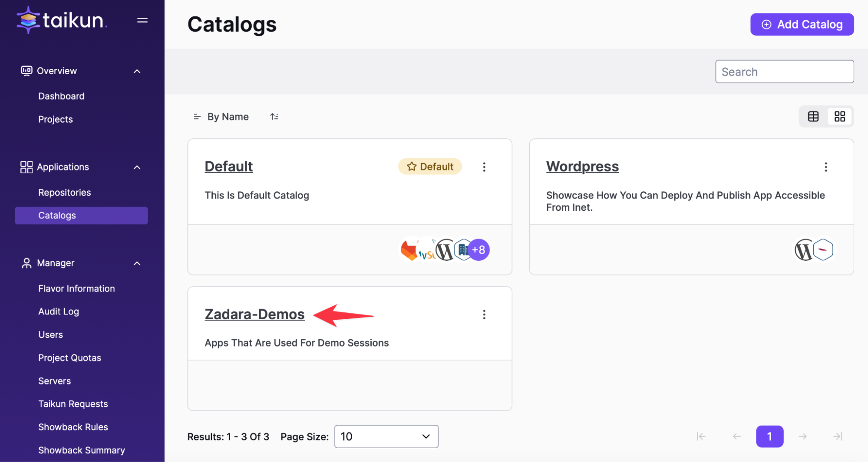Go to next page
The image size is (868, 462).
tap(803, 436)
